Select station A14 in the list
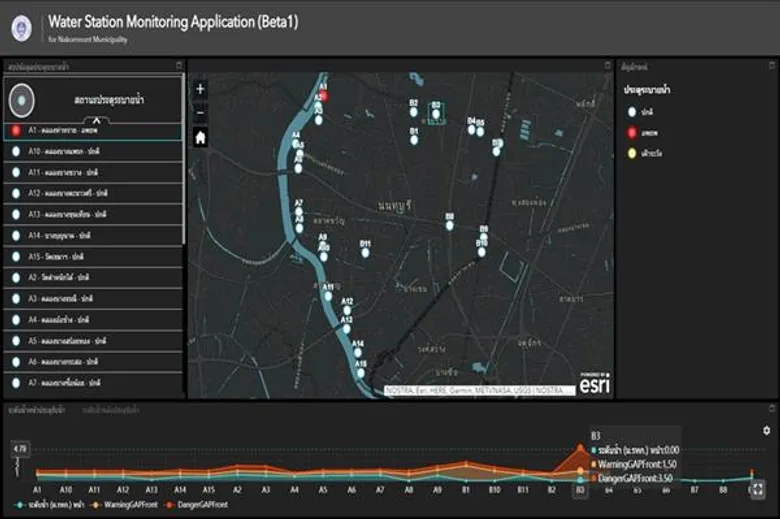 click(x=93, y=235)
